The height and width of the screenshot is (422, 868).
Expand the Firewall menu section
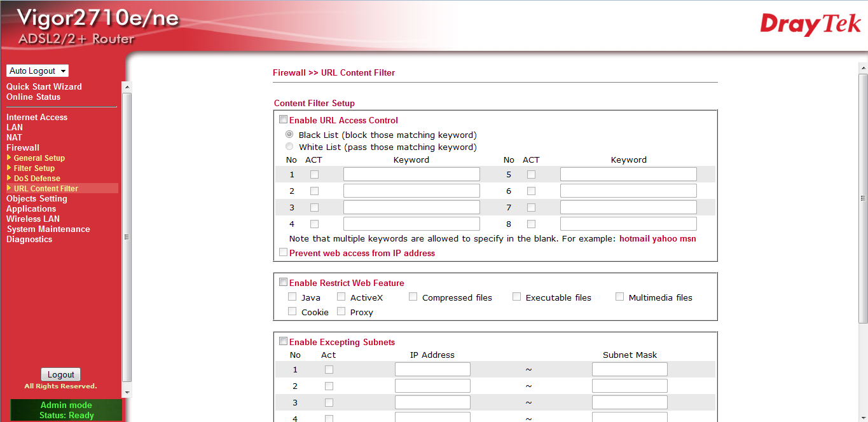tap(23, 147)
